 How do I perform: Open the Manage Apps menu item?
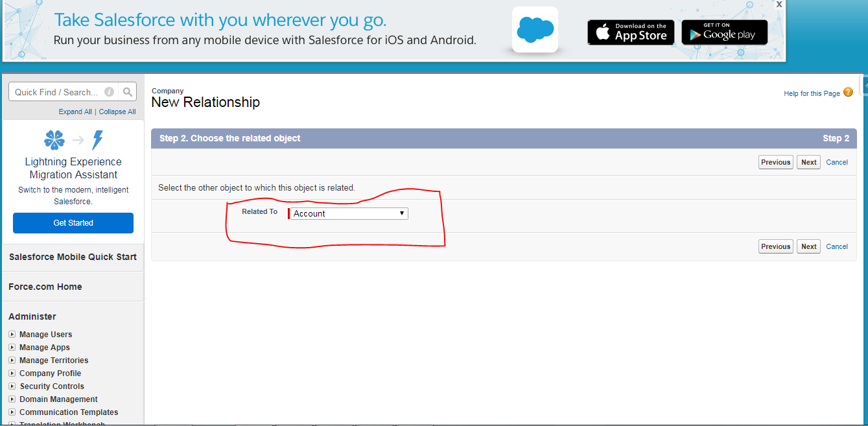click(x=45, y=348)
